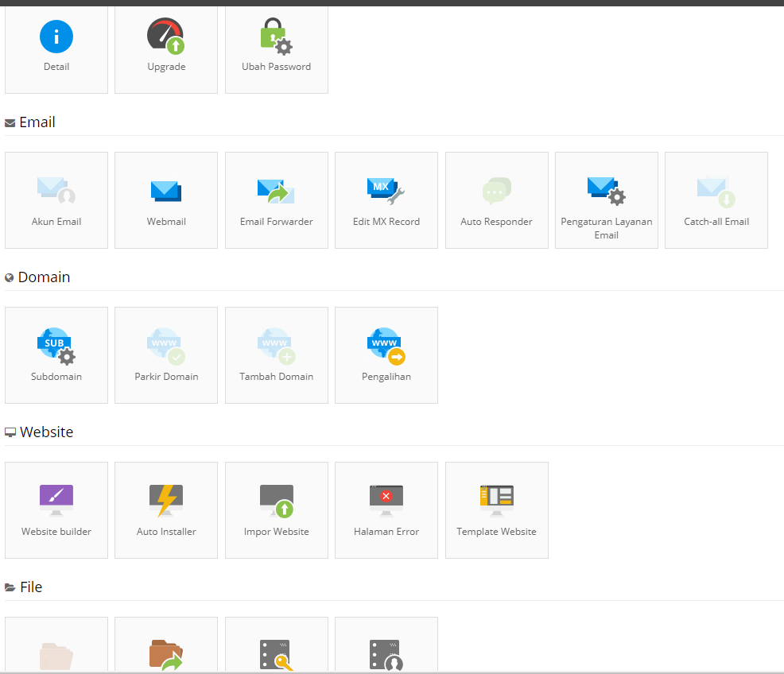Open Halaman Error settings
Viewport: 784px width, 674px height.
point(386,509)
